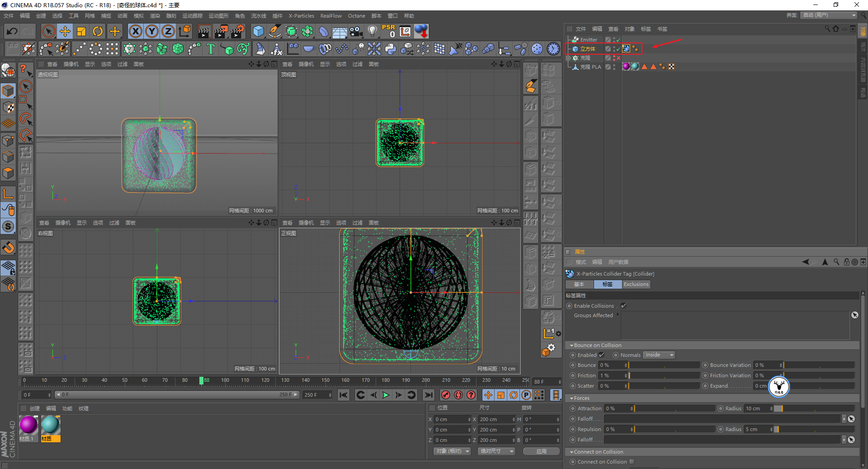
Task: Click the Undo arrow icon
Action: point(12,31)
